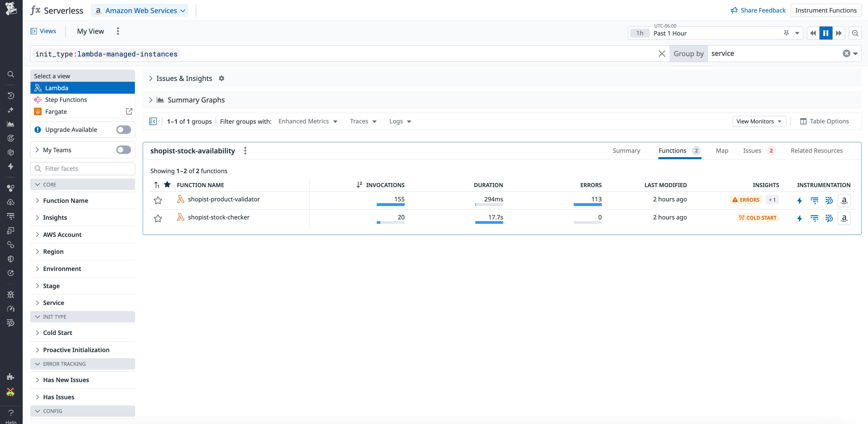Viewport: 868px width, 424px height.
Task: Click the Instrument Functions button
Action: (x=826, y=10)
